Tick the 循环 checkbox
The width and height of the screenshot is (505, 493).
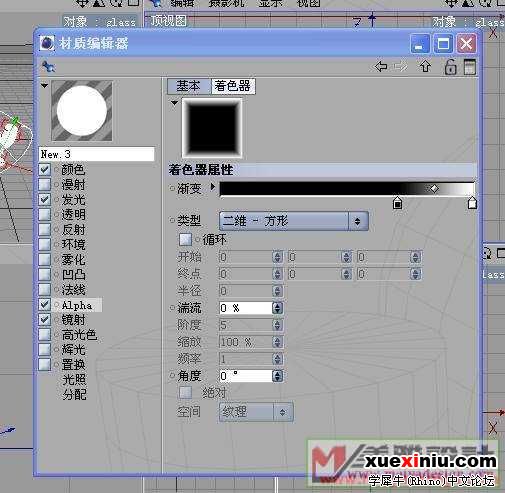[185, 239]
